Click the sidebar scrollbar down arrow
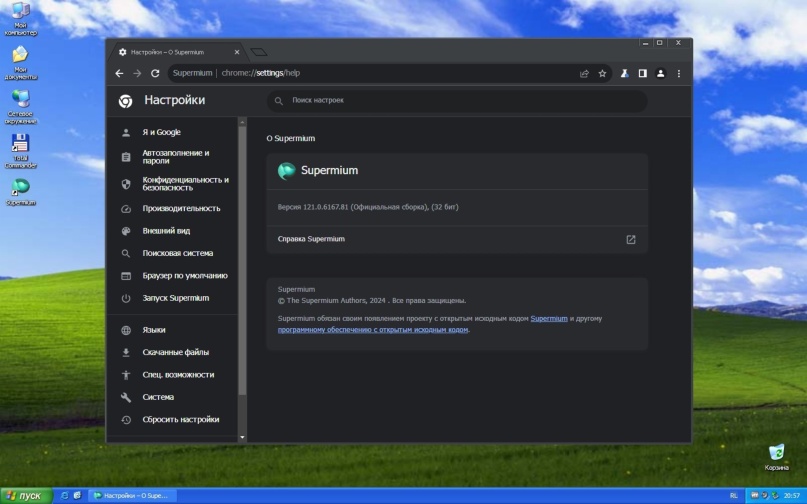This screenshot has height=504, width=807. point(242,438)
